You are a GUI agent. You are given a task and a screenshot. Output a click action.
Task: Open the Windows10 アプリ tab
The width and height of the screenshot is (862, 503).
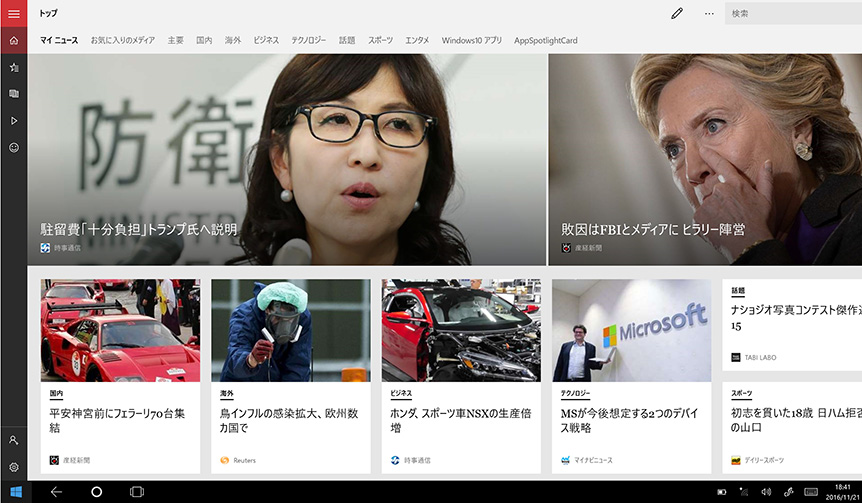pyautogui.click(x=472, y=41)
